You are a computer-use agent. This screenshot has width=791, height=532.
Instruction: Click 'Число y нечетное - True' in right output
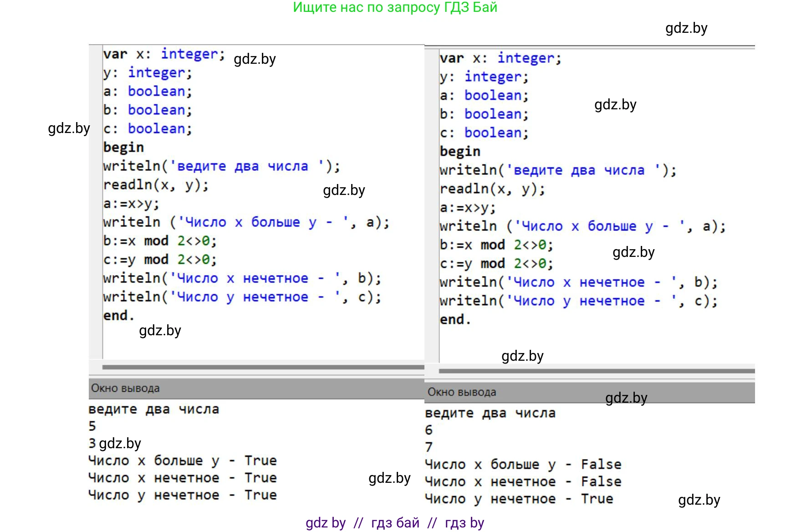click(x=519, y=499)
